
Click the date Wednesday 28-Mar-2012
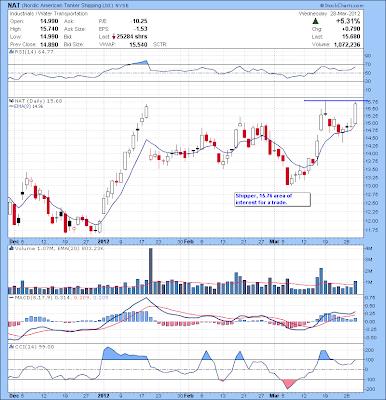click(x=329, y=14)
